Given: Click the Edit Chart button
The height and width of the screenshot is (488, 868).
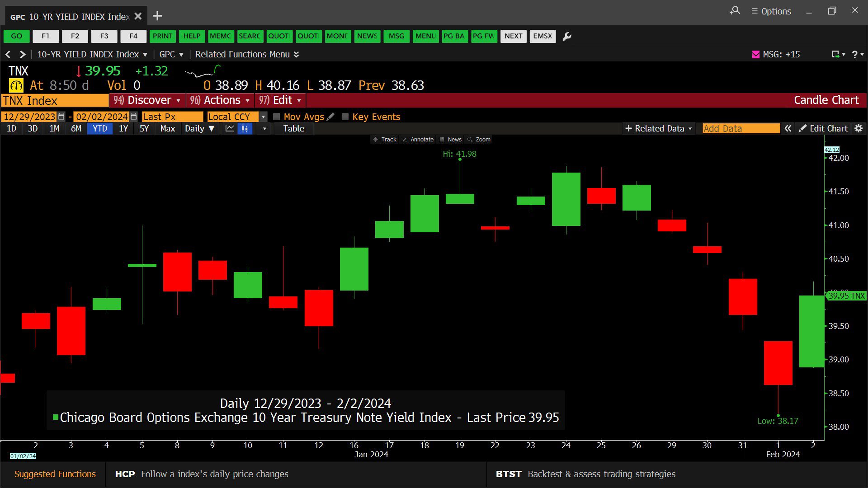Looking at the screenshot, I should point(823,128).
